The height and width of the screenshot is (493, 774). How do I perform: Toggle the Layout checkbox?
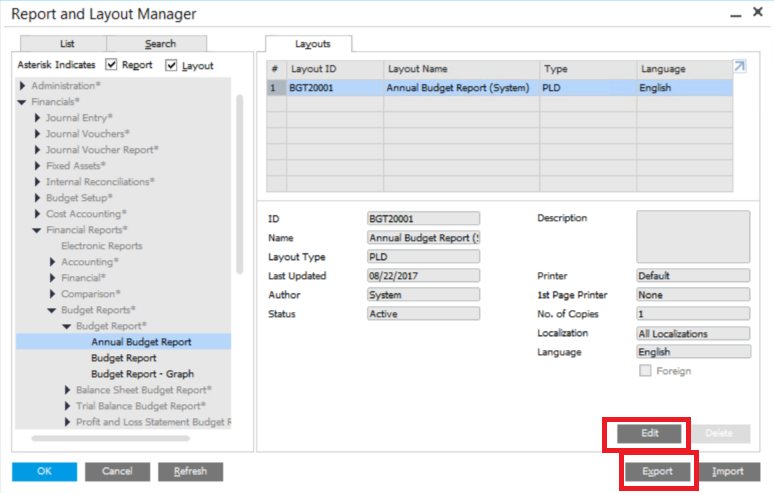point(171,65)
